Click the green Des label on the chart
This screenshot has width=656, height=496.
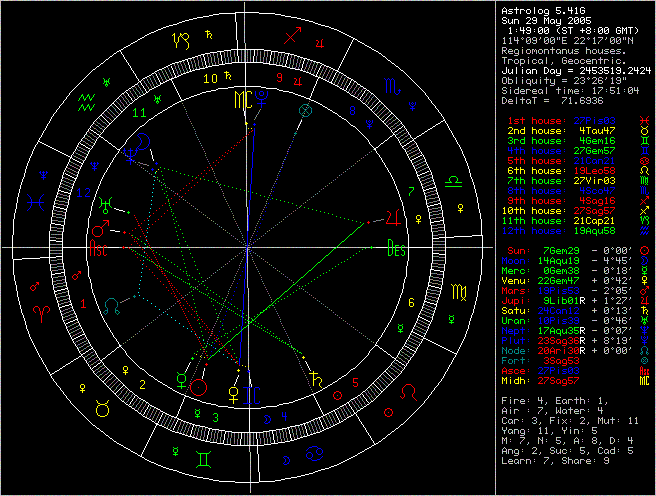click(396, 249)
